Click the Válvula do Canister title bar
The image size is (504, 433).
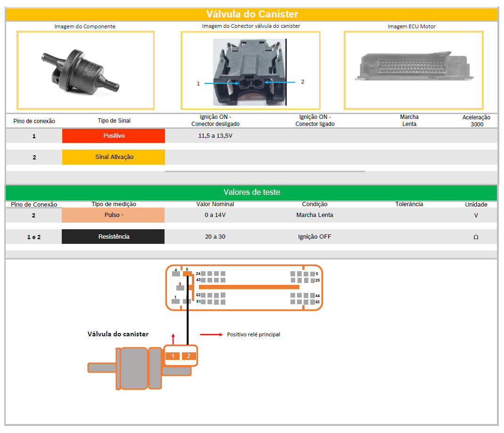251,14
